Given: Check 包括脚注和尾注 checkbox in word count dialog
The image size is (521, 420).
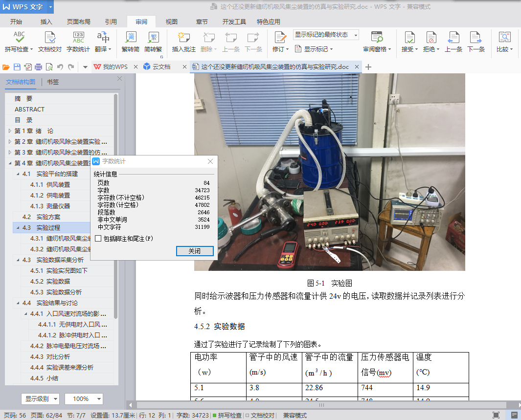Looking at the screenshot, I should point(98,239).
